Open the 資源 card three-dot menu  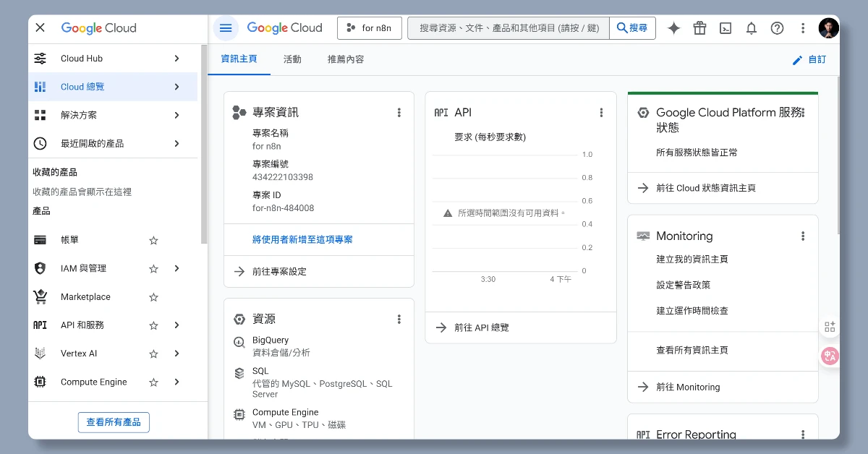click(399, 320)
